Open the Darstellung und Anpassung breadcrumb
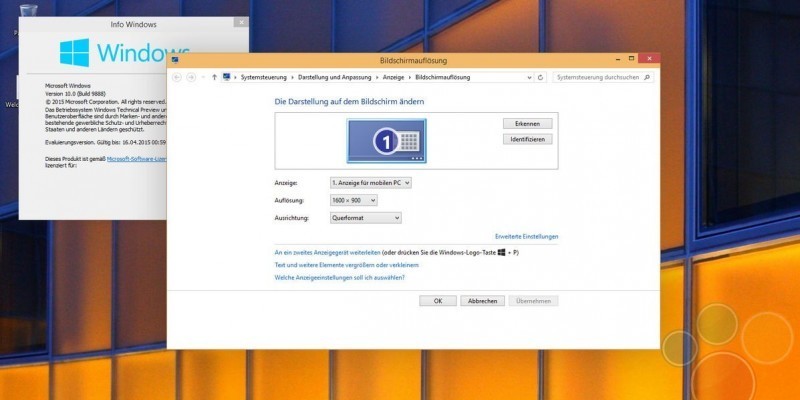Screen dimensions: 800x400 coord(335,78)
